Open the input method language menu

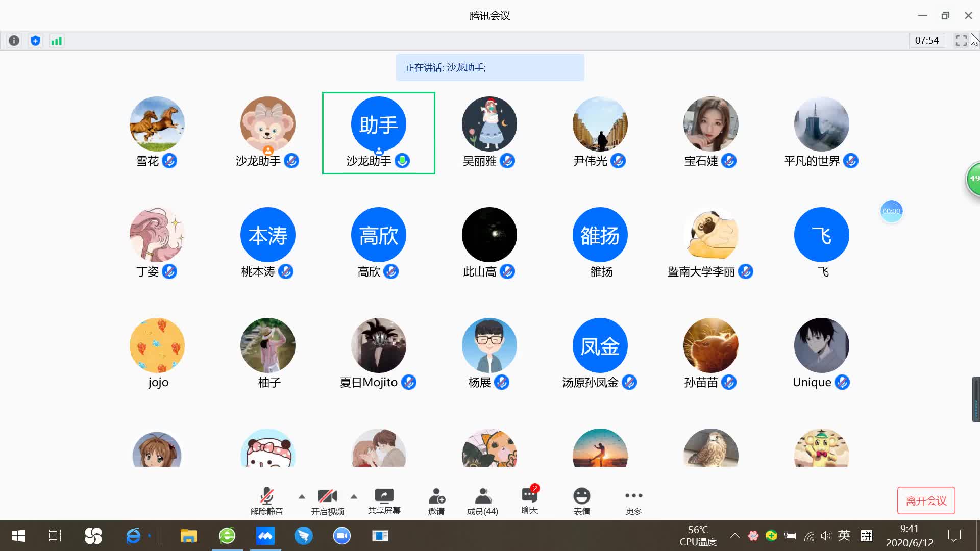845,536
